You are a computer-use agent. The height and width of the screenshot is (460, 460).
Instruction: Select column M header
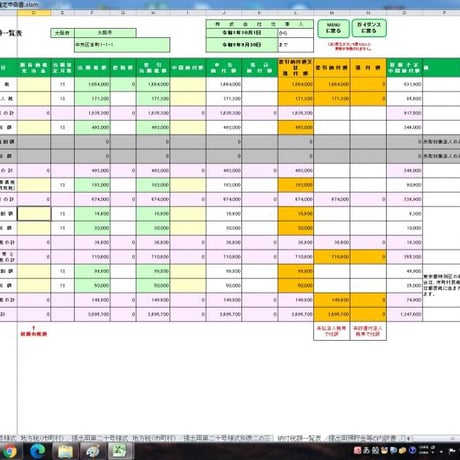(x=332, y=13)
